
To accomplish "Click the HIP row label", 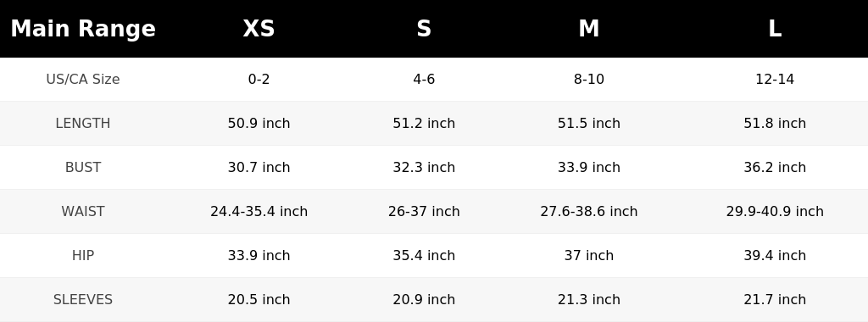I will point(83,256).
